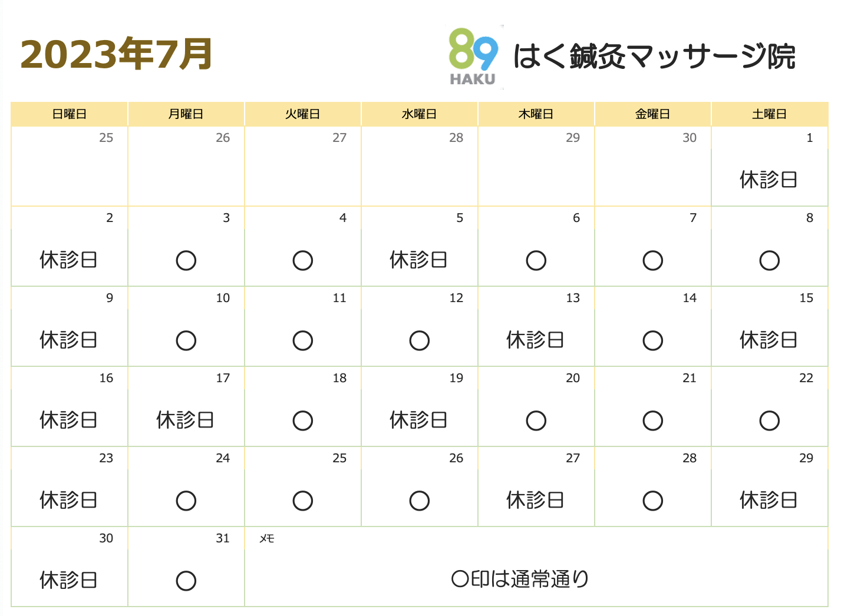851x616 pixels.
Task: Click the 2023年7月 title
Action: tap(117, 54)
